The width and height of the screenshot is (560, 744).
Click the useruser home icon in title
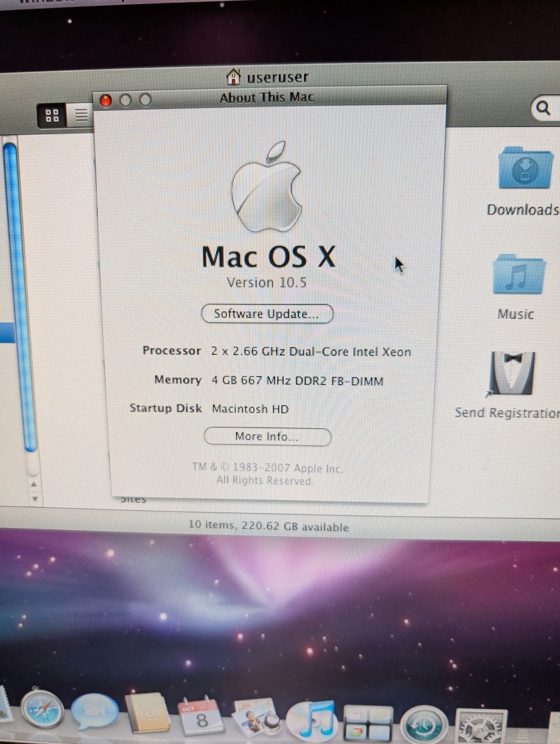tap(233, 76)
